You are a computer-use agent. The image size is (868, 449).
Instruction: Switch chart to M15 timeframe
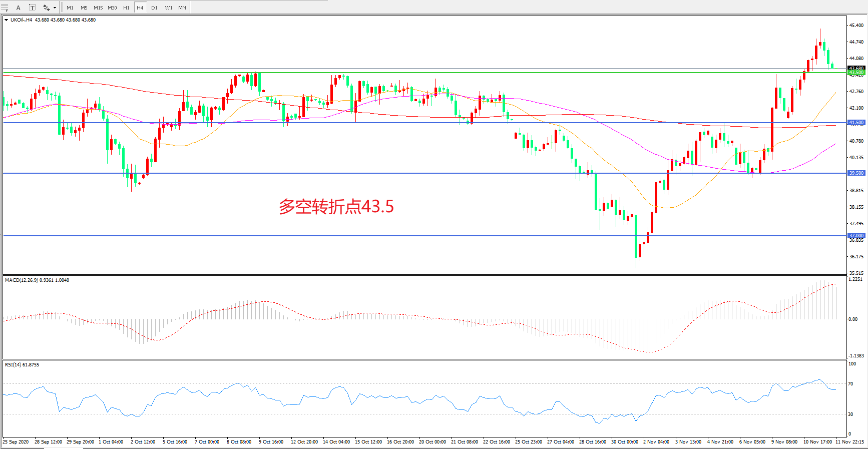(x=98, y=8)
